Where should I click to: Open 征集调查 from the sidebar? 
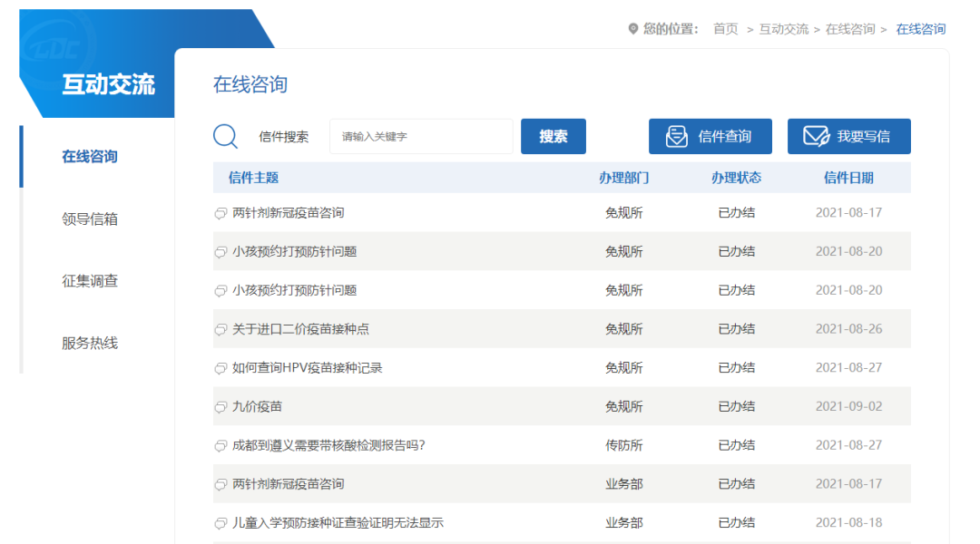point(90,281)
